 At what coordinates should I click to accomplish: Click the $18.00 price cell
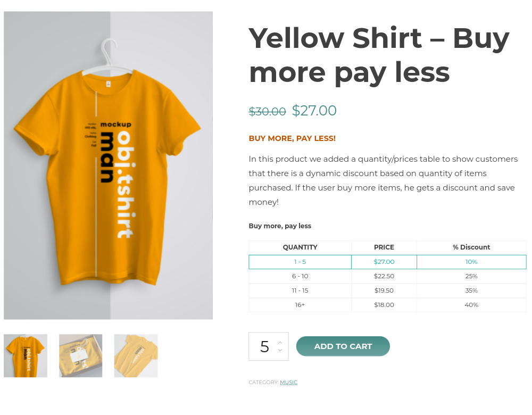pos(384,305)
